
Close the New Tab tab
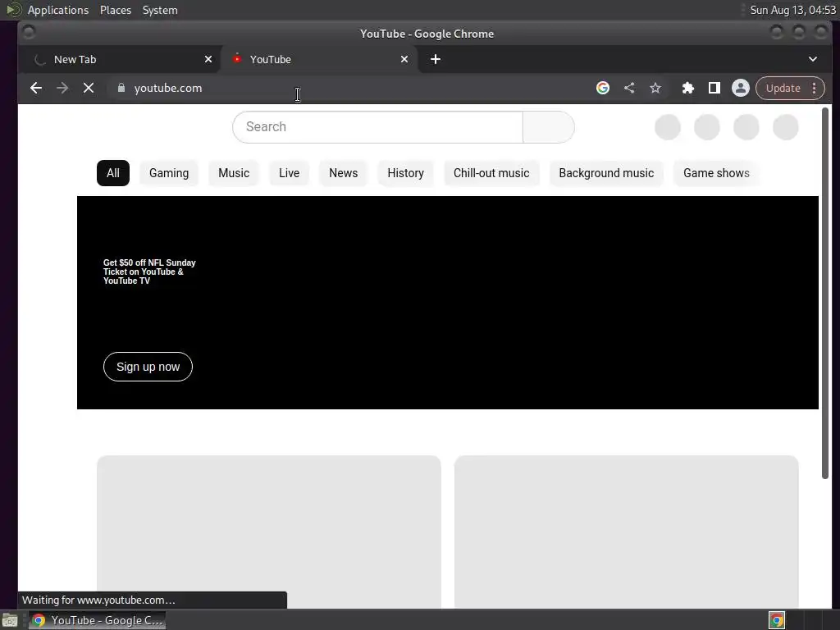tap(208, 59)
